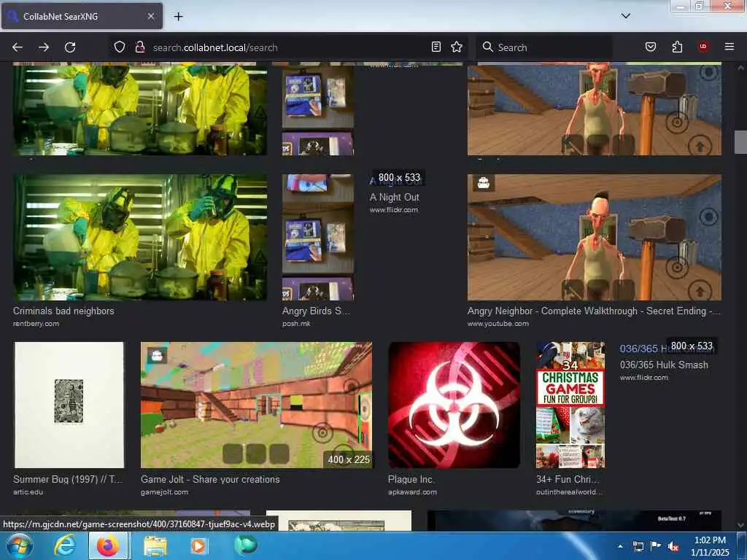Open tracking protection shield icon
Screen dimensions: 747x560
coord(120,47)
